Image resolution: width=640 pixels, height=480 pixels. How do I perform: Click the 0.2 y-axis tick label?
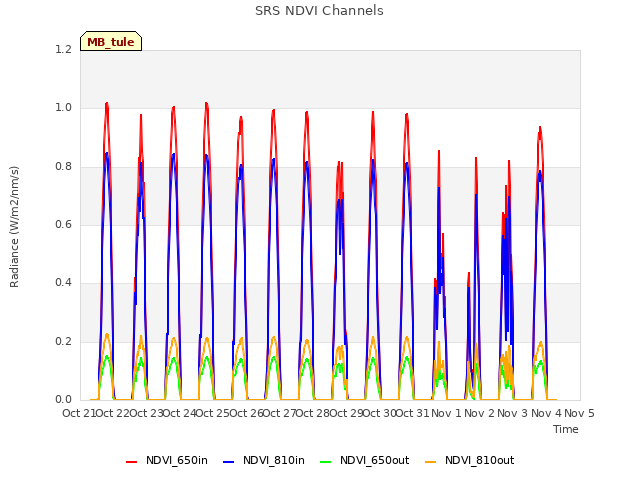pyautogui.click(x=63, y=341)
